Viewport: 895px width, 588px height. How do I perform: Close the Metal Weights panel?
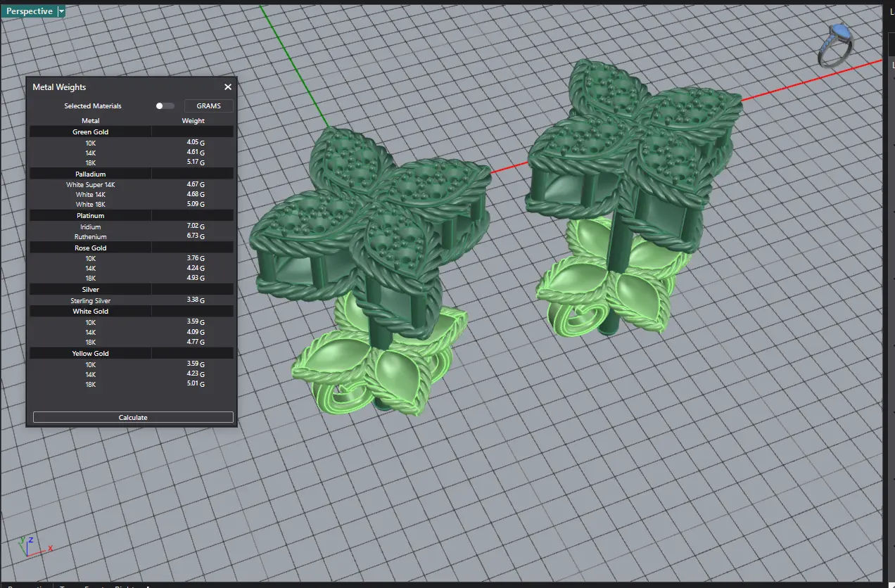pos(227,87)
